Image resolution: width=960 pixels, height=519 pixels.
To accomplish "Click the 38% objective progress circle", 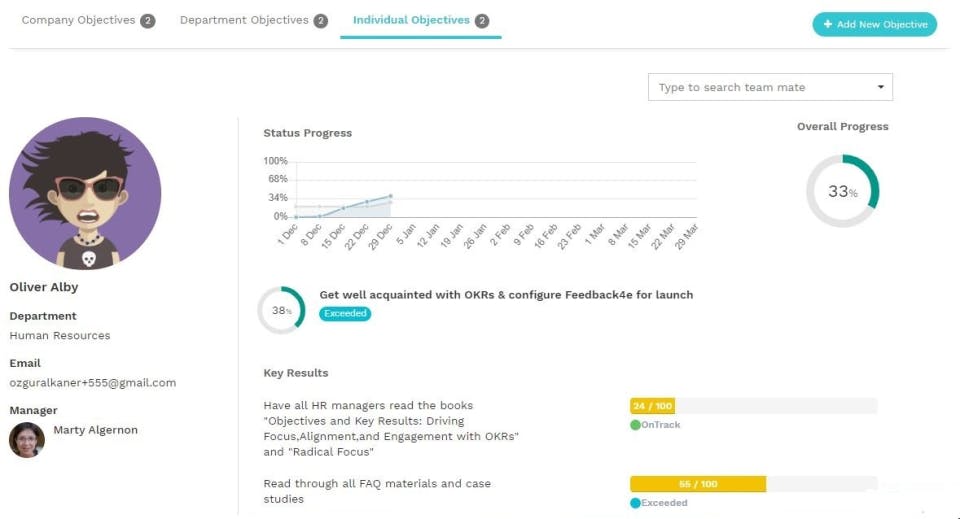I will (x=281, y=310).
